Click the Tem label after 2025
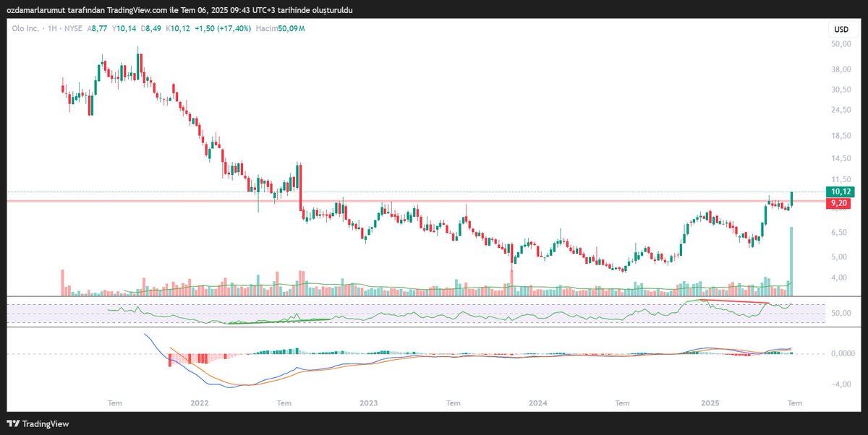This screenshot has width=868, height=435. point(793,402)
